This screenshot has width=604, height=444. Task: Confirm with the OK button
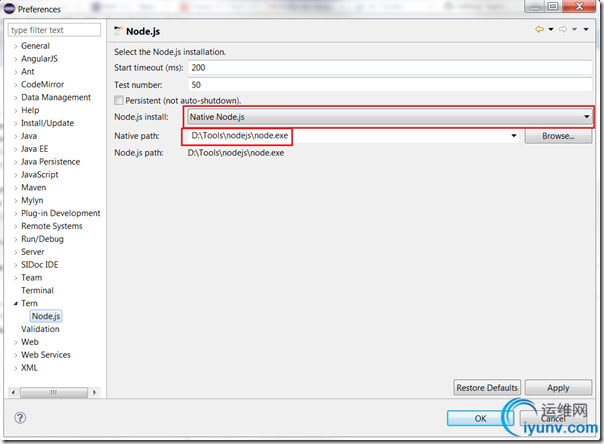[480, 418]
